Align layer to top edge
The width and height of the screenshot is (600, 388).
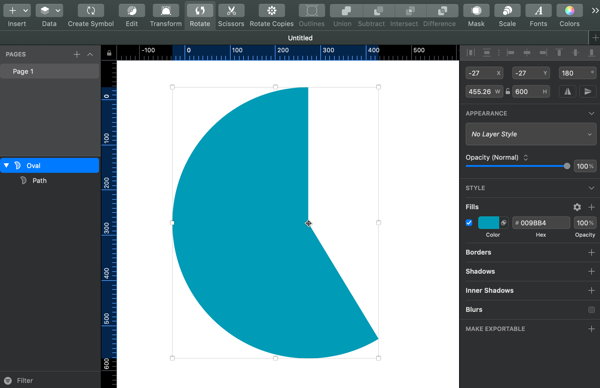pyautogui.click(x=559, y=52)
